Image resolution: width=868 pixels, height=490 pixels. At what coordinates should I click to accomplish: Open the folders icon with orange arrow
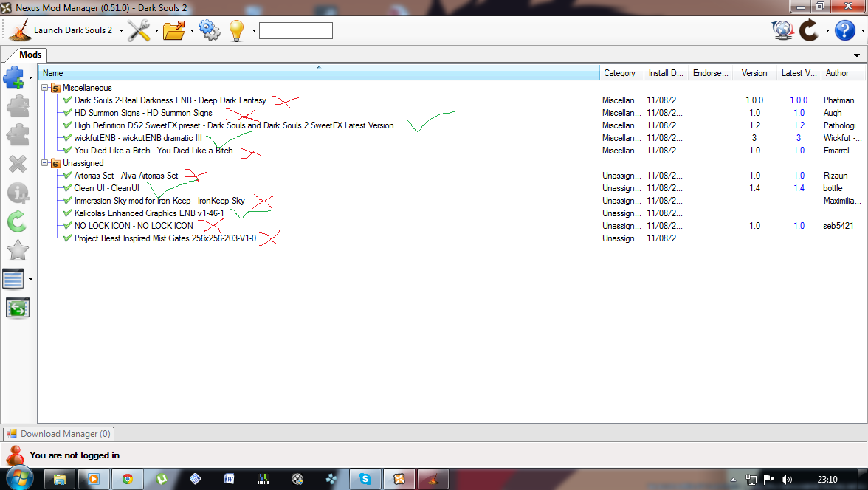pyautogui.click(x=174, y=30)
